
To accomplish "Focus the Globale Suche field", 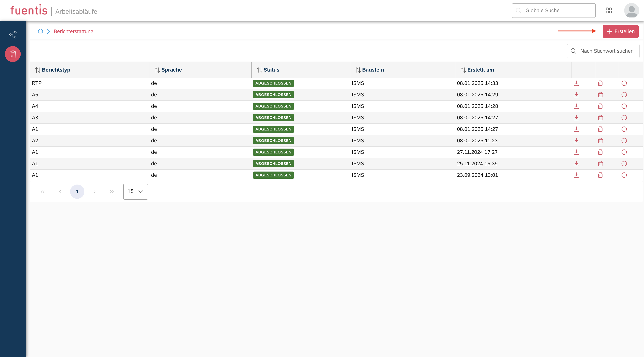I will pos(554,11).
